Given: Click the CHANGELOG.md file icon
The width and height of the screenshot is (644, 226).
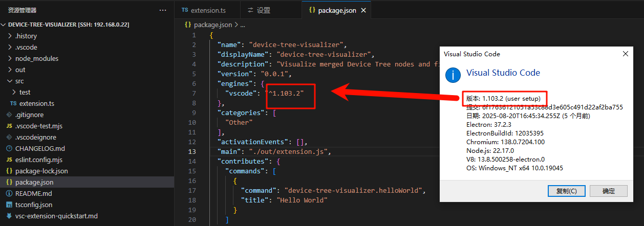Looking at the screenshot, I should [x=9, y=148].
